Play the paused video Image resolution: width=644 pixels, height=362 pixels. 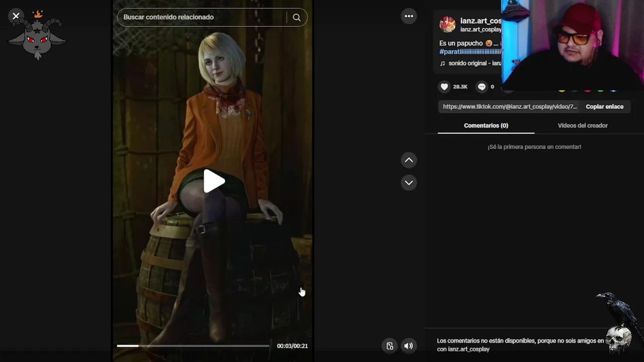coord(213,181)
